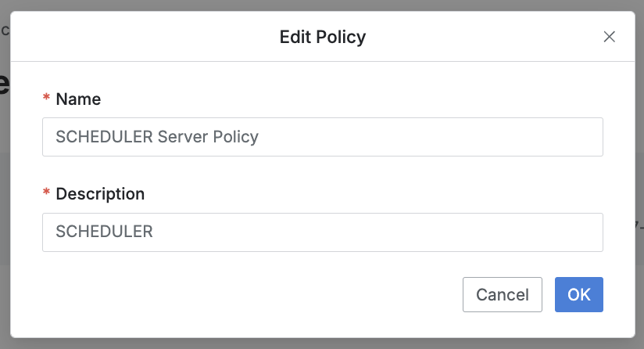Click the red asterisk beside Name

47,99
